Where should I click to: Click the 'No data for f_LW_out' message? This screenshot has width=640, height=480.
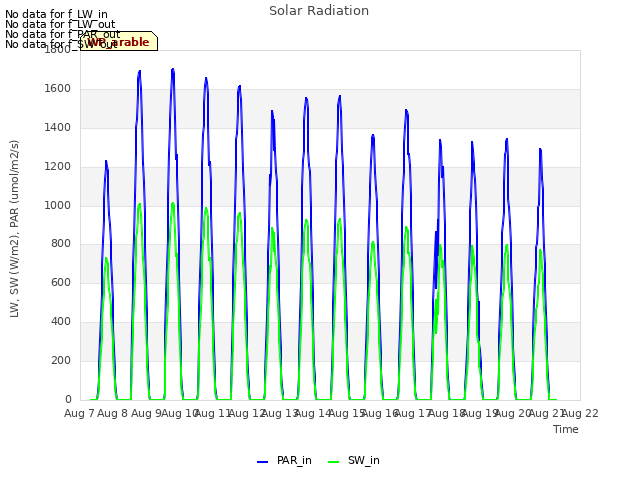pos(60,24)
